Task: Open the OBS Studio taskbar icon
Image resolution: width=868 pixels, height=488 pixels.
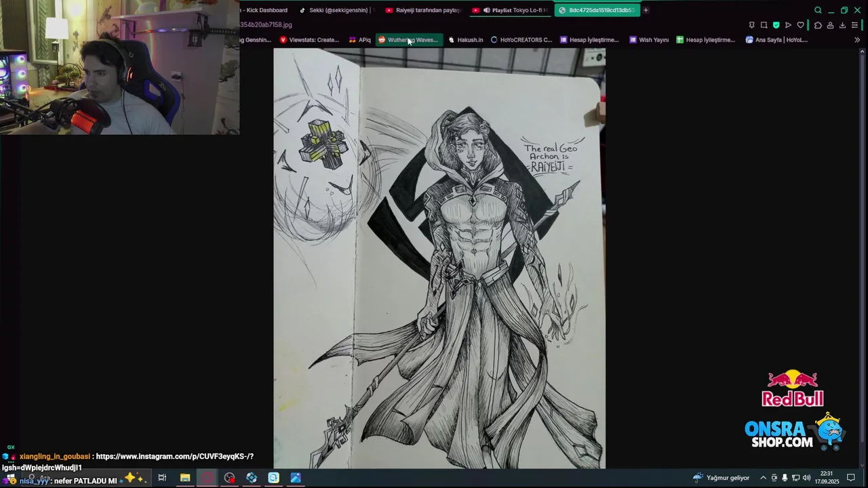Action: 229,478
